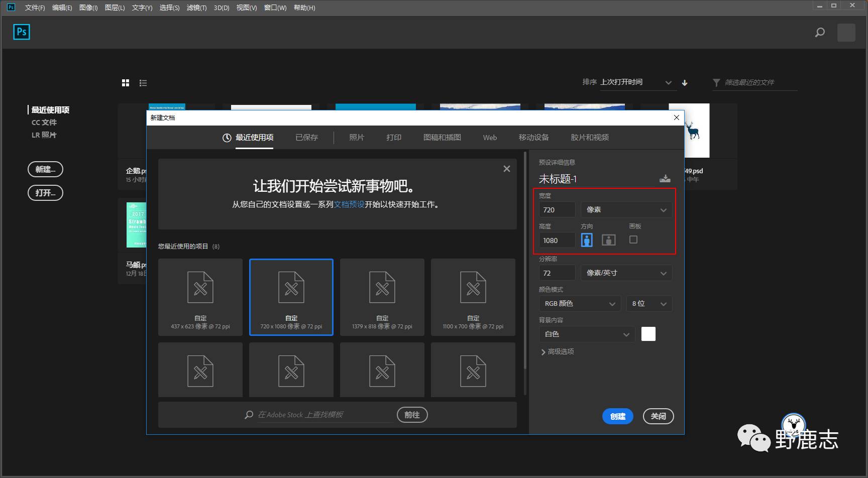Select portrait orientation

(587, 240)
